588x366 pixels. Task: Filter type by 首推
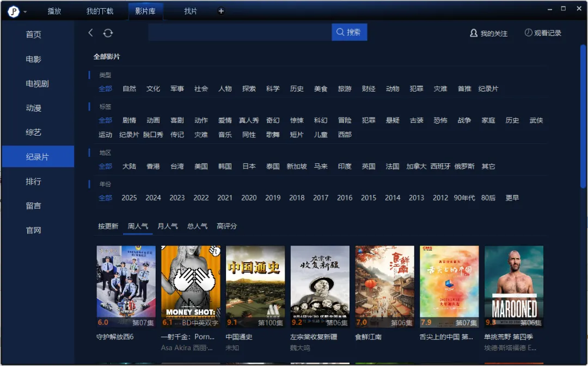tap(464, 89)
